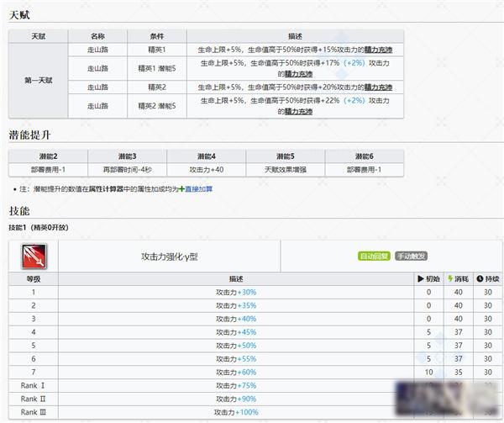Click the 攻击力+30% description

click(x=236, y=293)
